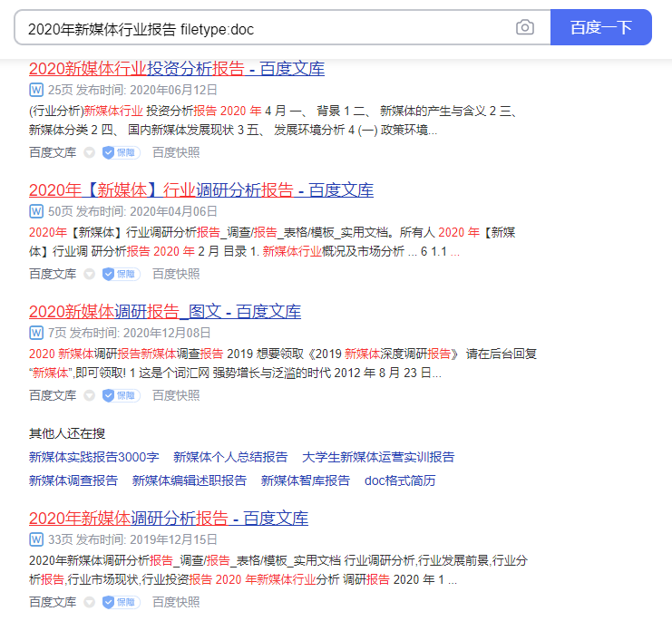Viewport: 672px width, 621px height.
Task: Click Word document icon beside 33页 result
Action: click(36, 539)
